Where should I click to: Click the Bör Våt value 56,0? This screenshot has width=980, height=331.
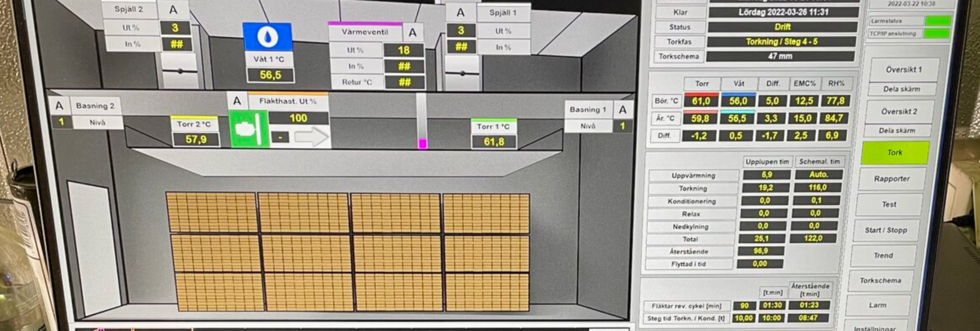pos(738,101)
